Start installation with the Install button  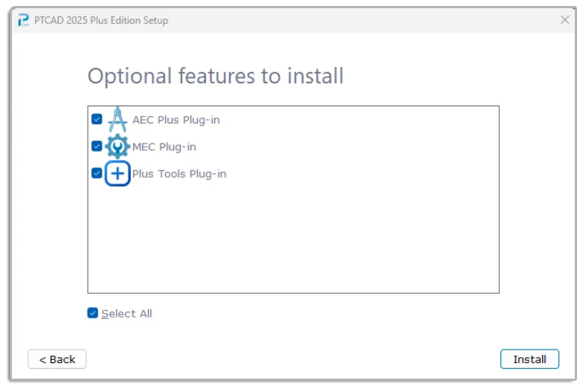pyautogui.click(x=529, y=359)
